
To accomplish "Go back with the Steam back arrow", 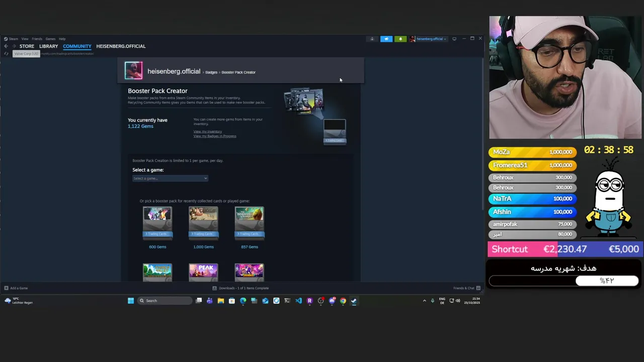I will click(x=6, y=46).
